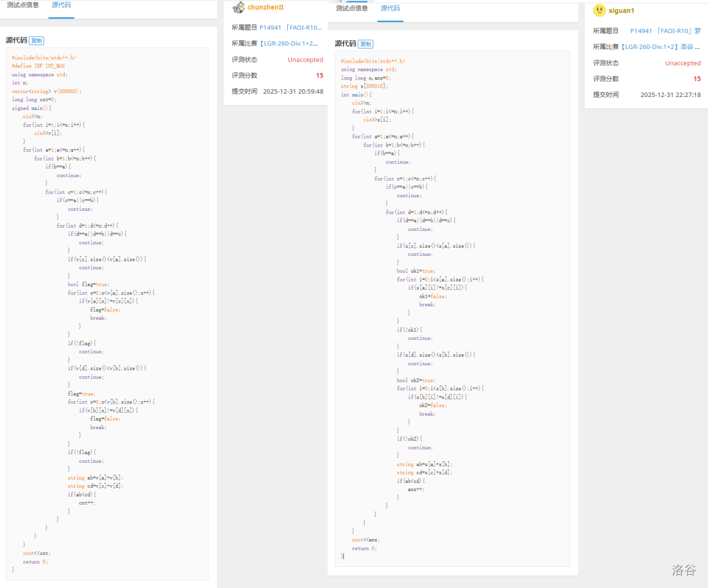This screenshot has width=708, height=588.
Task: Copy left source code with 复制 button
Action: point(36,41)
